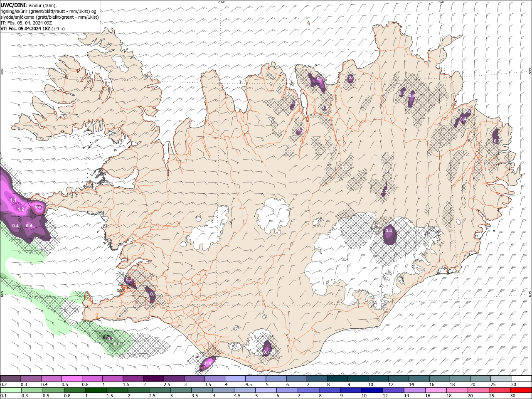The height and width of the screenshot is (399, 532).
Task: Click the '20W' longitude label
Action: click(221, 2)
